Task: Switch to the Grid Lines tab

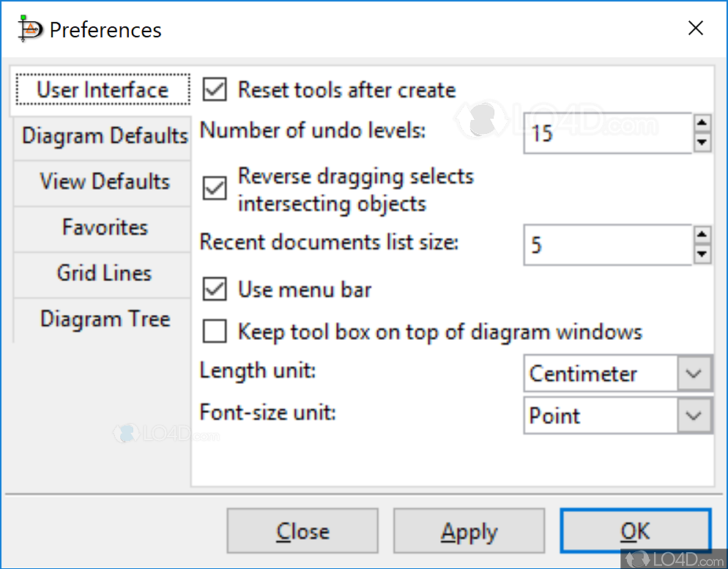Action: tap(105, 274)
